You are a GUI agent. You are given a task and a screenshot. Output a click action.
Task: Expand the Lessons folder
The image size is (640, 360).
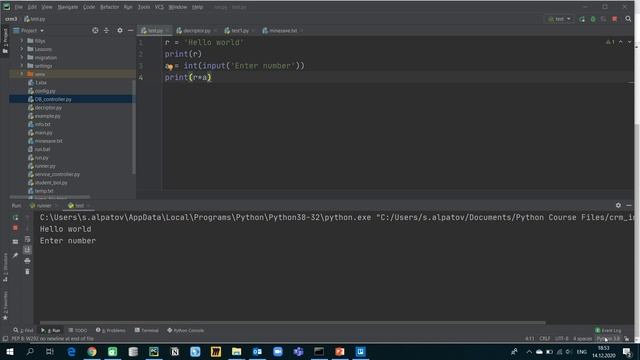tap(22, 49)
